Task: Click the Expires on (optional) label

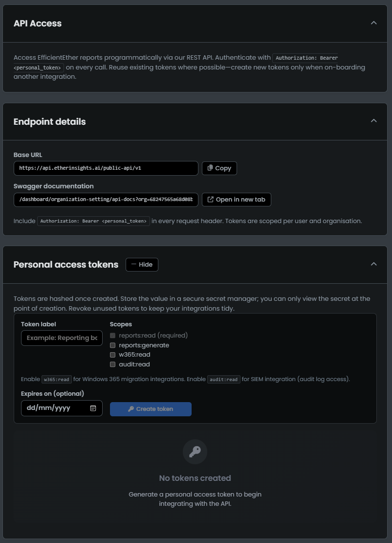Action: [x=52, y=394]
